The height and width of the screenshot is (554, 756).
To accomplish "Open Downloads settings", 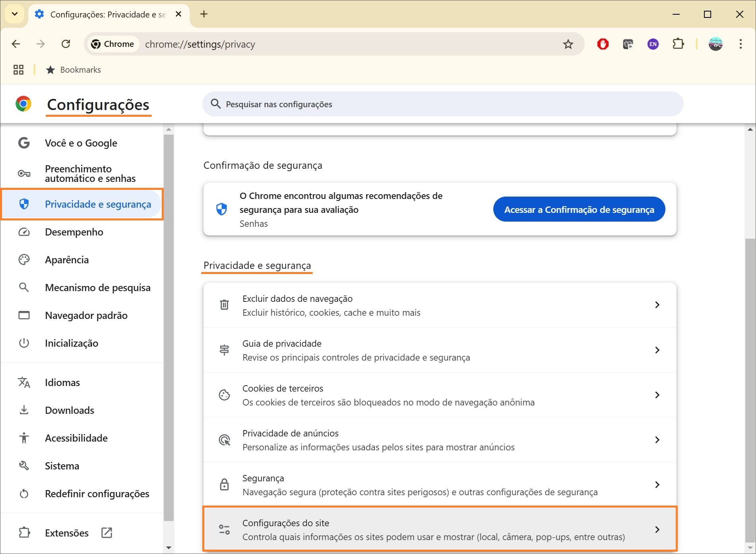I will (x=81, y=410).
